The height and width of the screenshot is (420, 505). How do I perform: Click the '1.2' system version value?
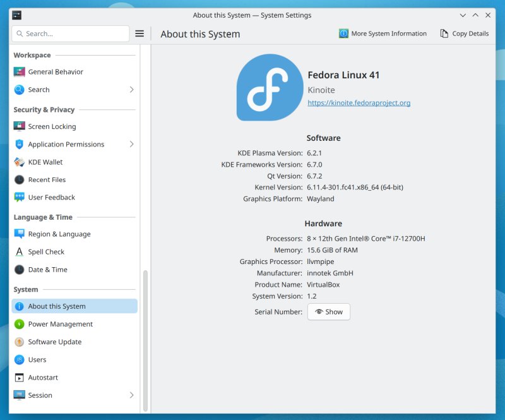click(x=312, y=296)
